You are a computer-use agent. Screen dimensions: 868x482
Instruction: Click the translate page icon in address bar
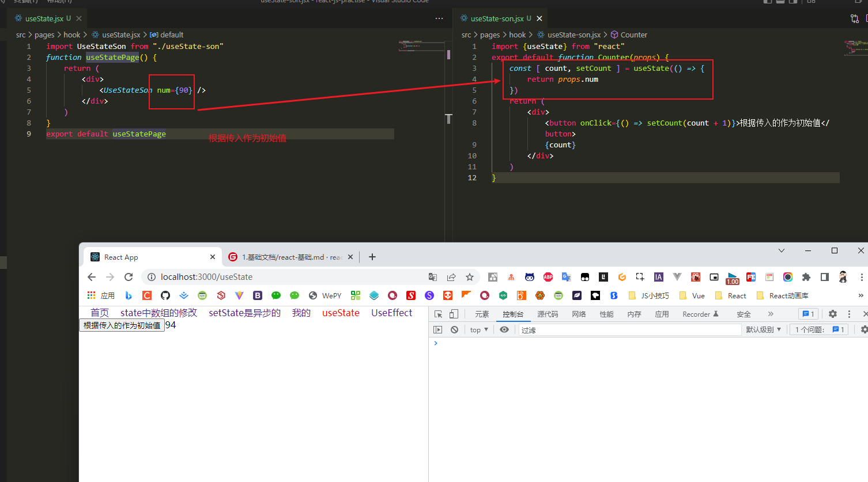[433, 277]
